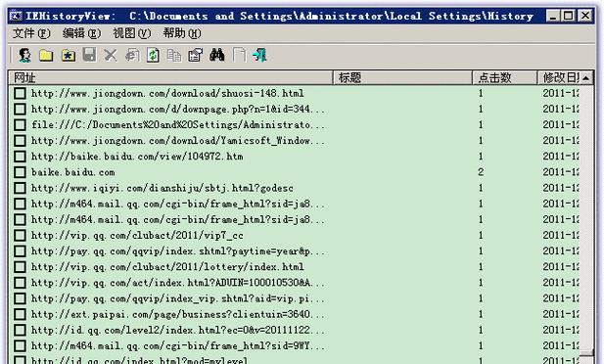Open the properties icon in toolbar
This screenshot has width=604, height=364.
coord(196,56)
